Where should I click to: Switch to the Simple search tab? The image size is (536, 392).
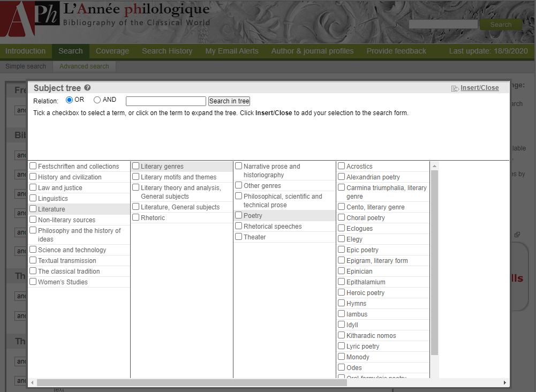[x=26, y=66]
